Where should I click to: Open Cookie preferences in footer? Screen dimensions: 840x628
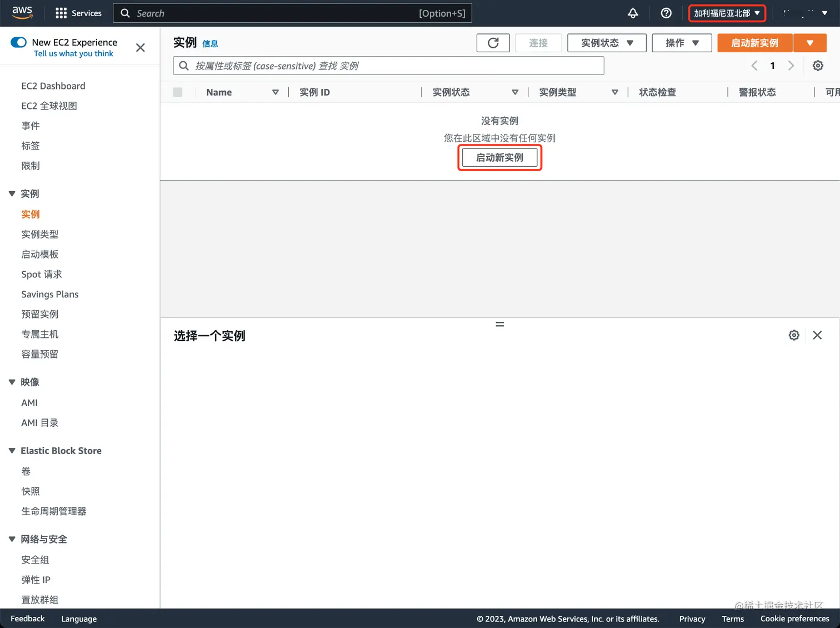795,619
